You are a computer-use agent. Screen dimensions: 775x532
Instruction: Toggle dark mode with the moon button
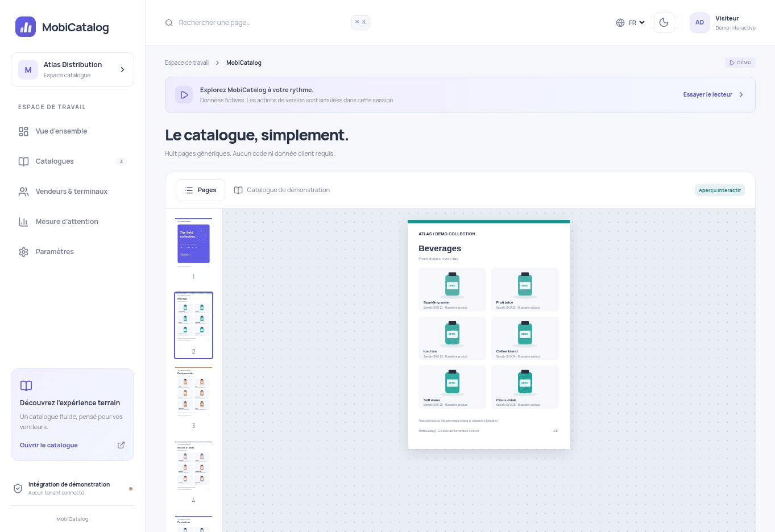tap(664, 23)
